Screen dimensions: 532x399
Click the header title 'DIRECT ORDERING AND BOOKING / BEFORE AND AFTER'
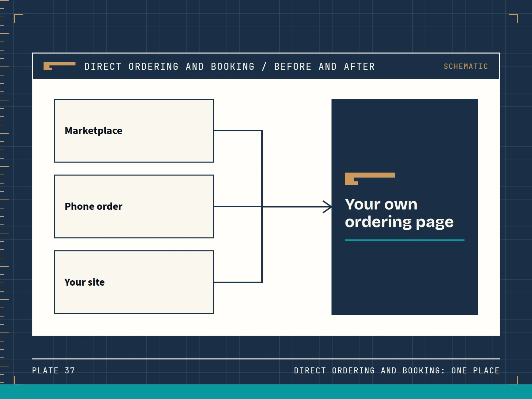tap(229, 66)
